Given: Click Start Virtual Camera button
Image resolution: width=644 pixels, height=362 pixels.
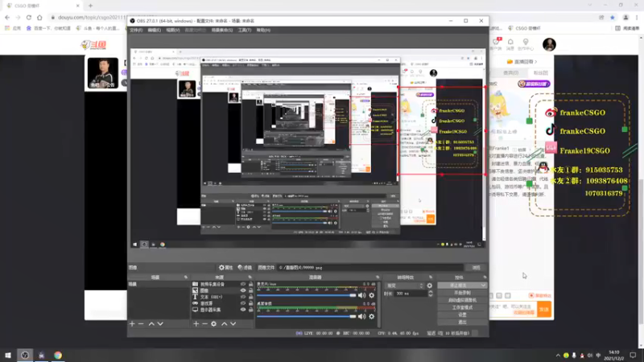Looking at the screenshot, I should [x=462, y=300].
